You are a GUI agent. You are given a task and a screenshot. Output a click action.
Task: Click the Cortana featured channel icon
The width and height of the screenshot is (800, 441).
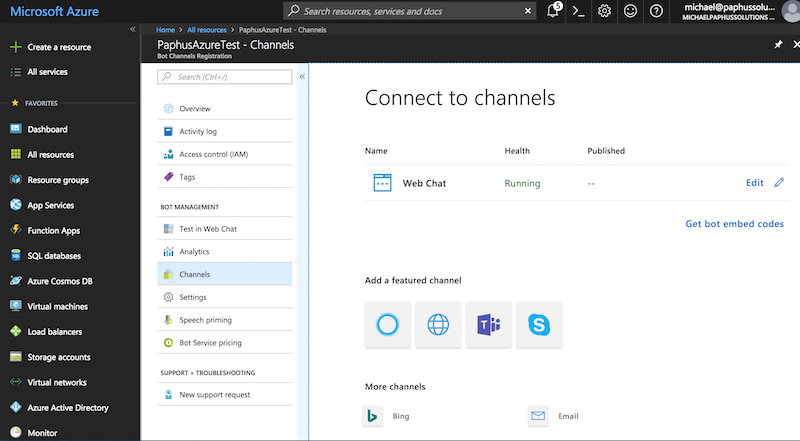(x=387, y=325)
